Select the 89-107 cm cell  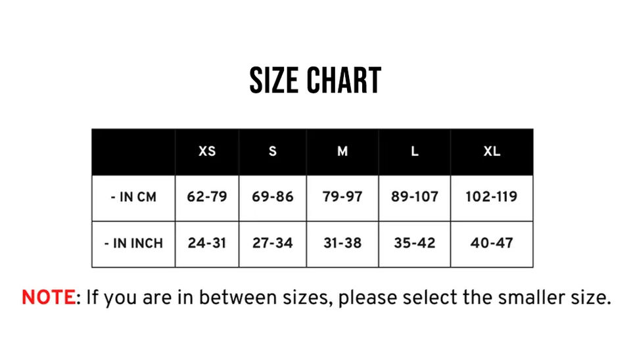[x=415, y=197]
